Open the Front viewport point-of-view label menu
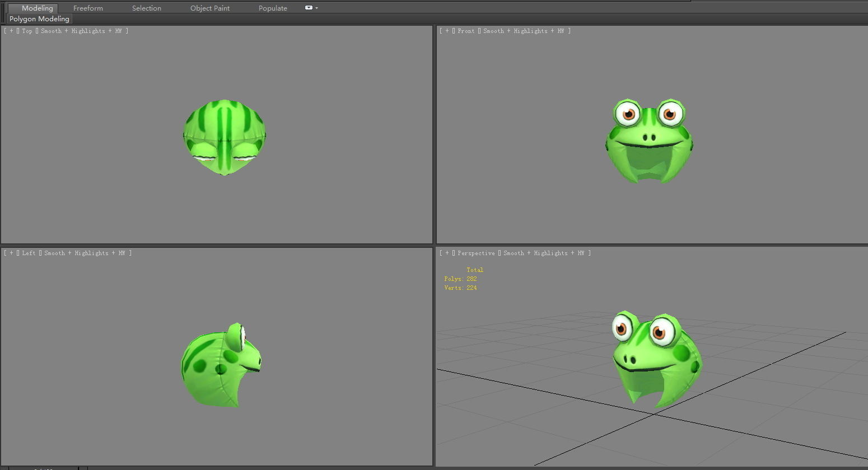The image size is (868, 470). [x=466, y=31]
